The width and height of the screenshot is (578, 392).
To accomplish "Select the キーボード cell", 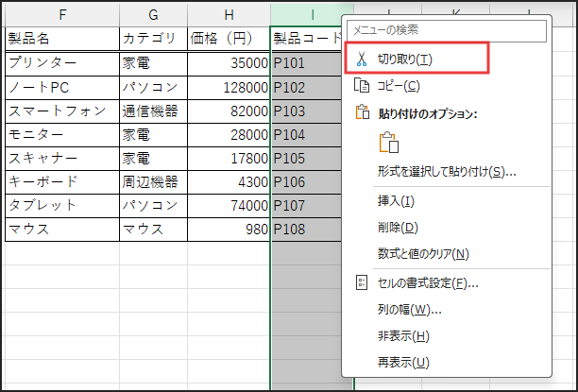I will (x=62, y=182).
